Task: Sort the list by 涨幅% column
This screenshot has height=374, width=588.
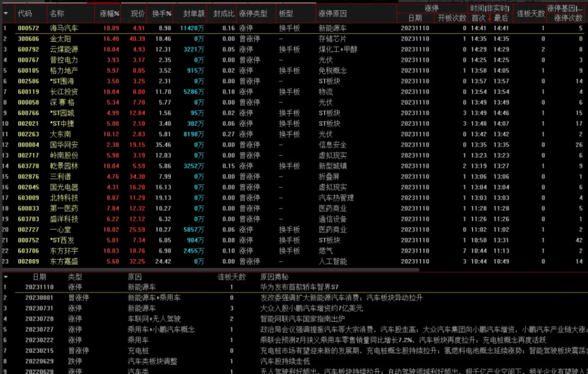Action: pos(109,13)
